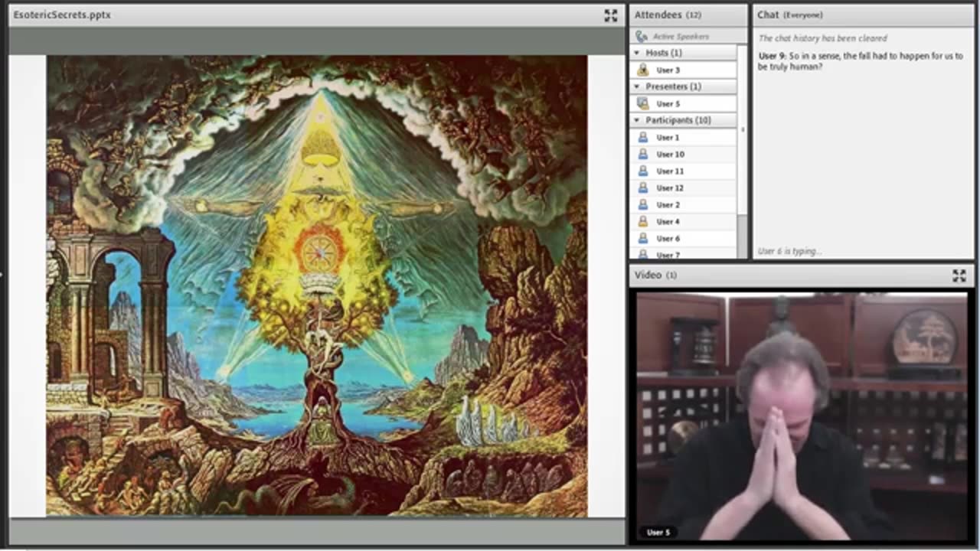Click the Video (1) pod title

[x=655, y=275]
